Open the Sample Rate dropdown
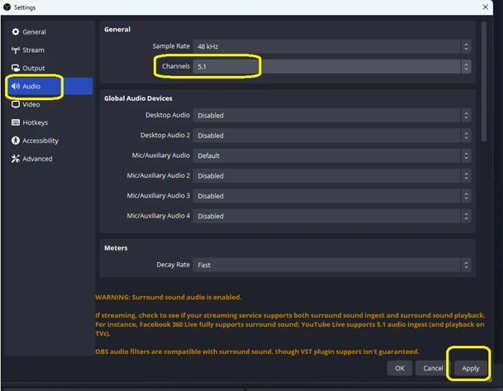 tap(332, 46)
